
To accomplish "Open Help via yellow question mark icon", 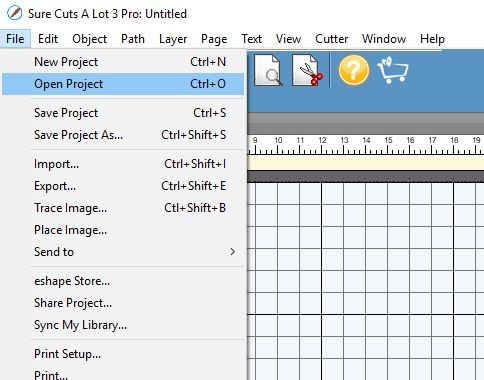I will [354, 70].
